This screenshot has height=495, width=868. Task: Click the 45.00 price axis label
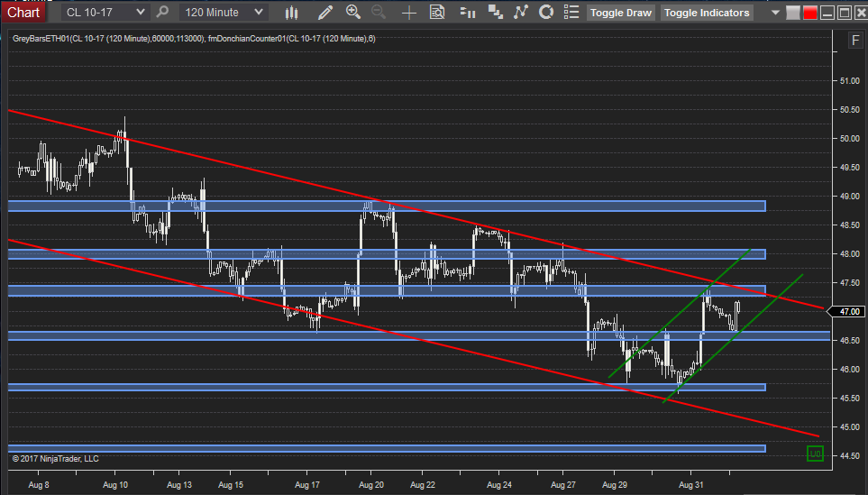(849, 426)
